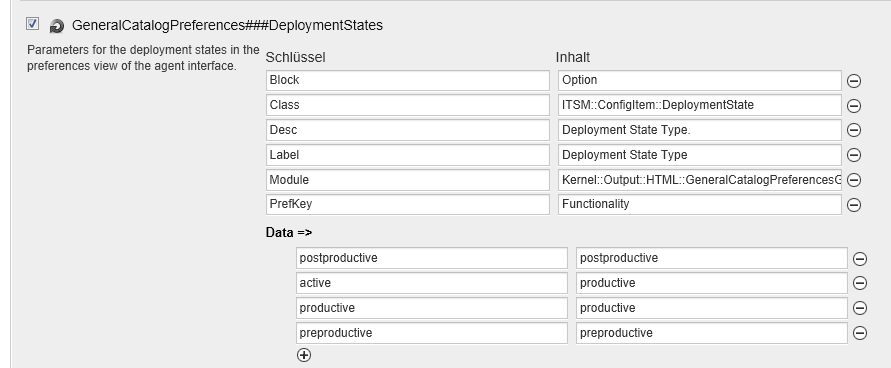Edit the Option content field
The image size is (891, 368).
click(700, 80)
